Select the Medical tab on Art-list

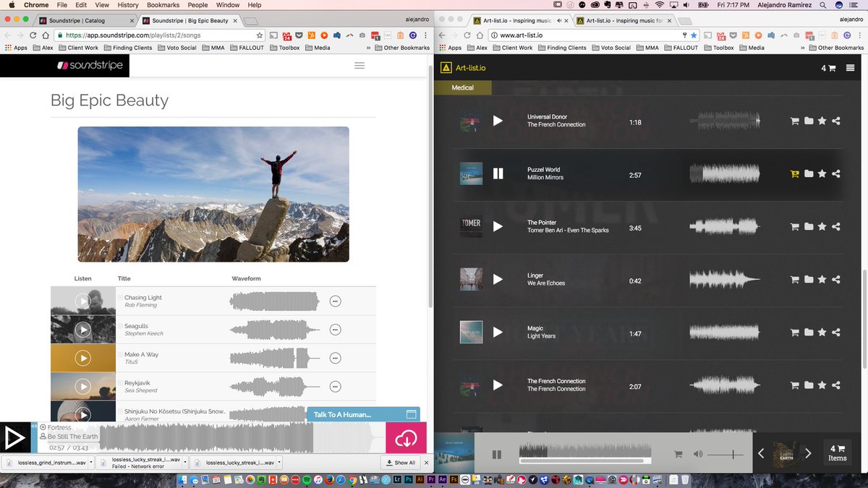(x=462, y=87)
